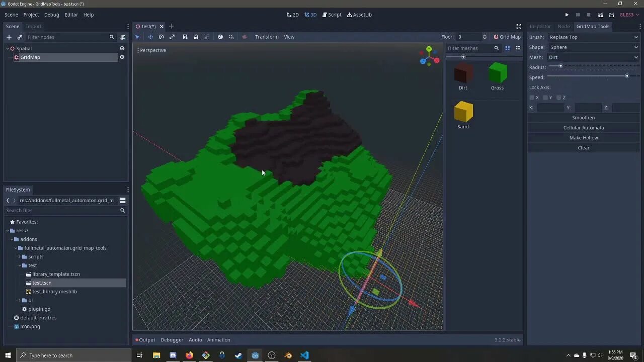Toggle the use snap magnet icon

tap(231, 37)
